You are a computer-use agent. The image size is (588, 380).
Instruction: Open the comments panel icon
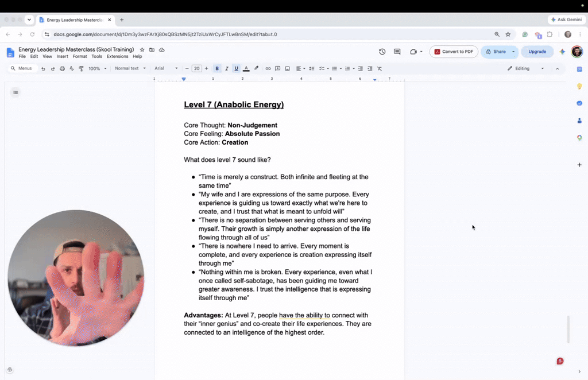397,52
